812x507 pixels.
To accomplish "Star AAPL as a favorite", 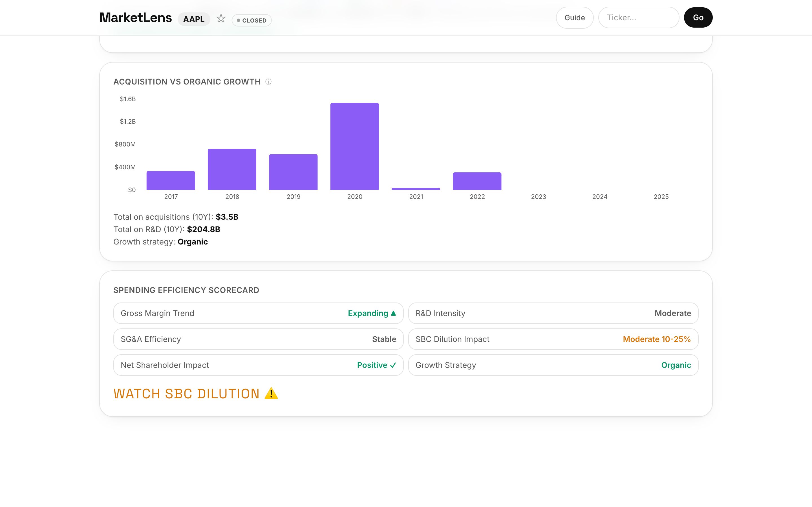I will coord(221,18).
